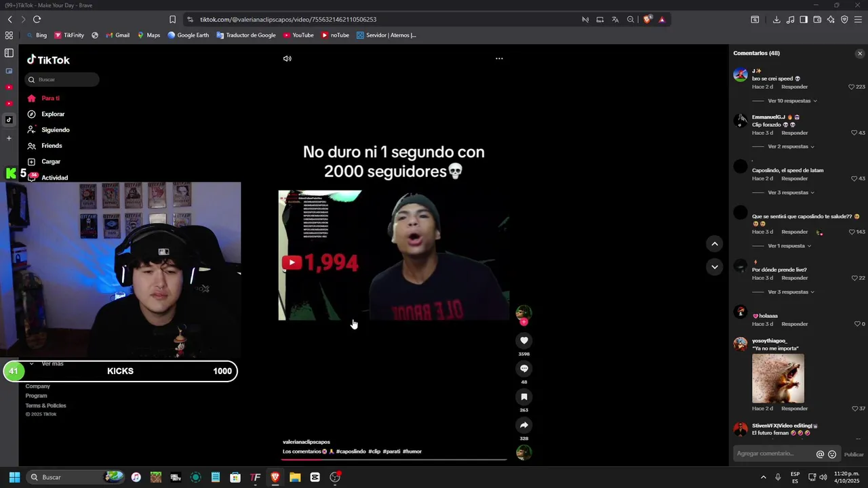
Task: Like the comment 'Clip forazdo'
Action: click(854, 133)
